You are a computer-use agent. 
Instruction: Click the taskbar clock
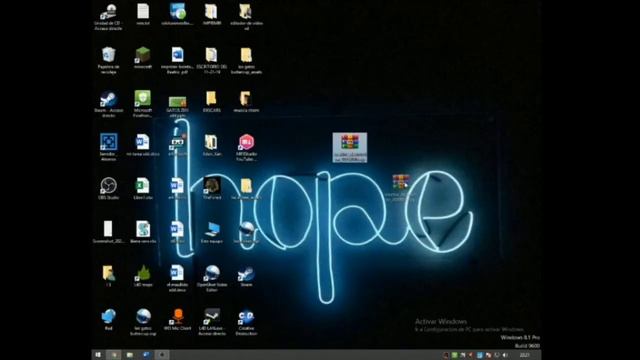525,355
